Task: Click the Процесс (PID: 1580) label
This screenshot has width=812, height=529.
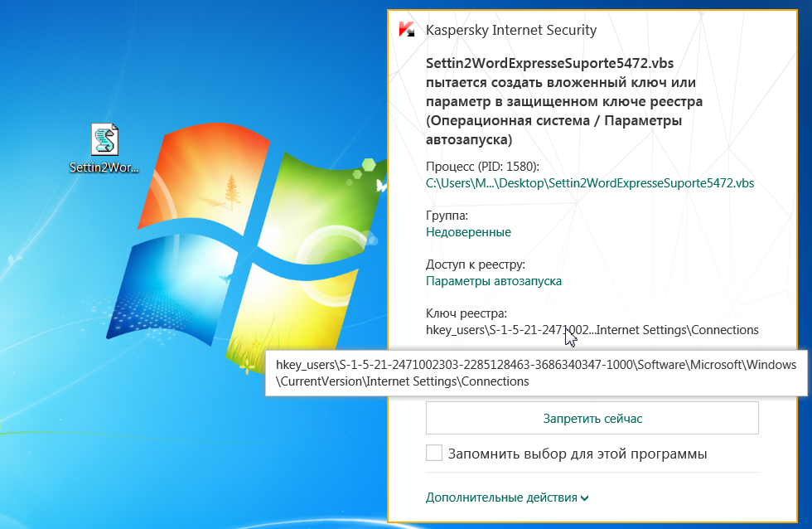Action: [482, 167]
